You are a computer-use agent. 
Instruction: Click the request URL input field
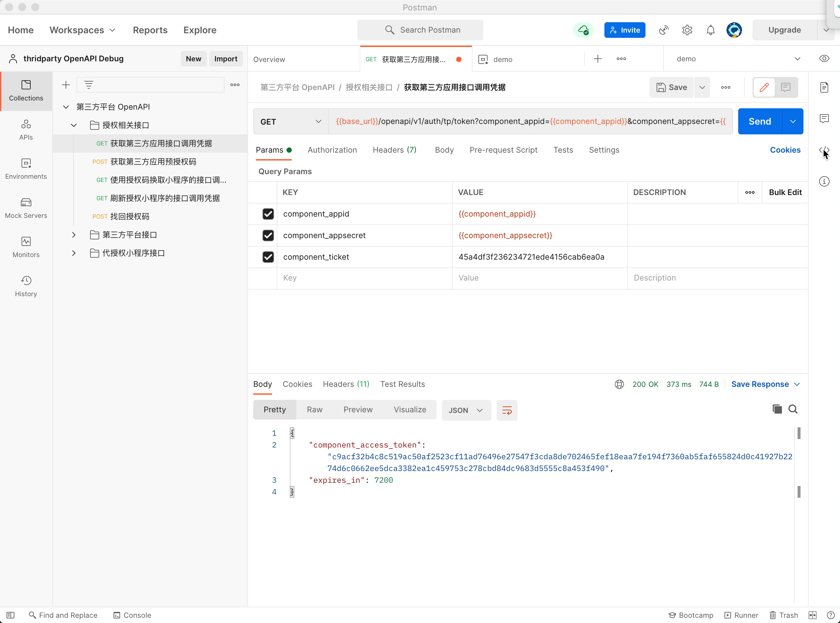530,121
